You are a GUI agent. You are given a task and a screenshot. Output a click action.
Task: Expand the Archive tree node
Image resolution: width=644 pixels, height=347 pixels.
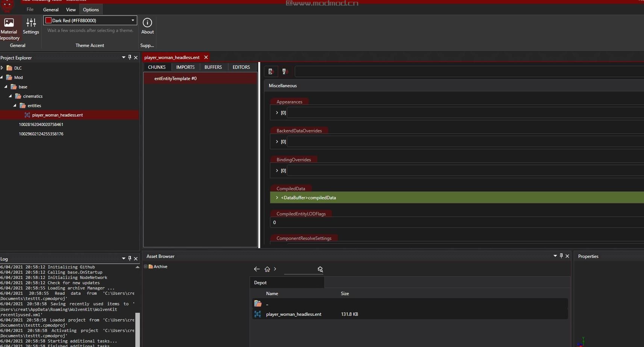tap(146, 267)
